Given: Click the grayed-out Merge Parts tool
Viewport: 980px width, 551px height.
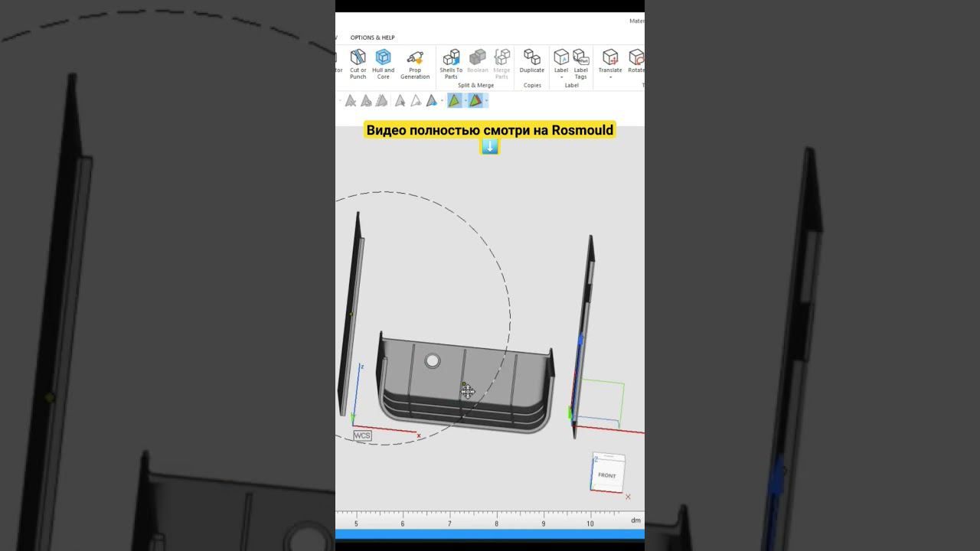Looking at the screenshot, I should [501, 64].
